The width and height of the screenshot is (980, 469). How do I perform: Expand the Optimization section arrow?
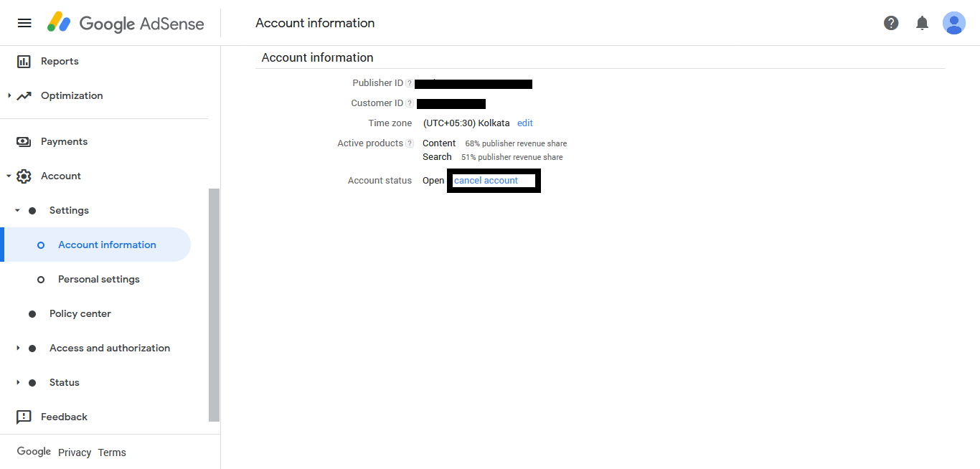[9, 95]
